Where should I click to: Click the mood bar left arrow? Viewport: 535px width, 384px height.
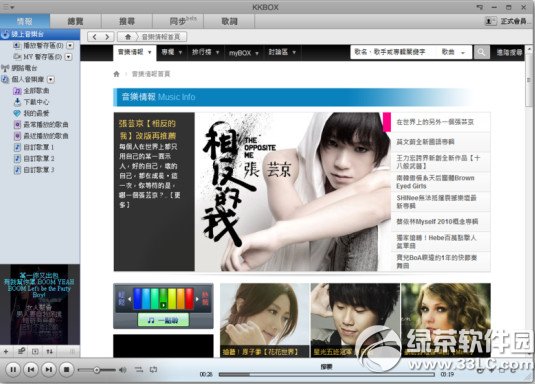(x=129, y=299)
